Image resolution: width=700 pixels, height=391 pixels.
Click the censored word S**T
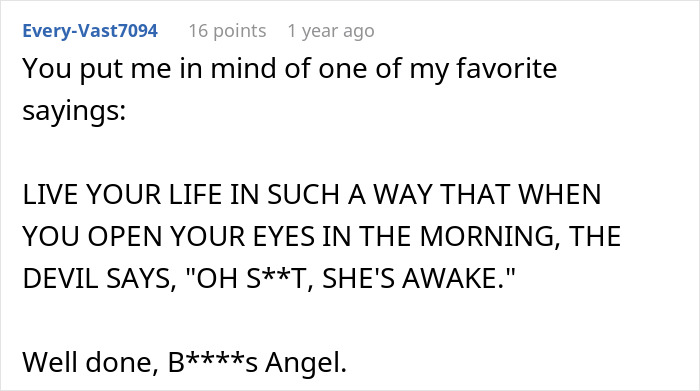click(x=279, y=279)
